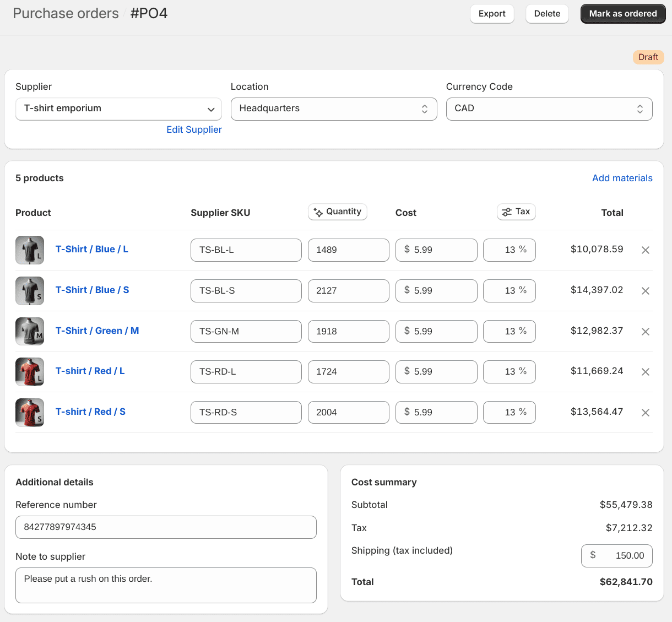The height and width of the screenshot is (622, 672).
Task: Click Mark as ordered button
Action: [x=623, y=14]
